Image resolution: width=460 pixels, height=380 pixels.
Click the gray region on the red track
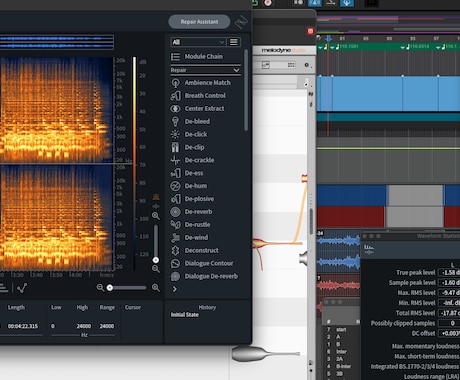click(x=415, y=217)
